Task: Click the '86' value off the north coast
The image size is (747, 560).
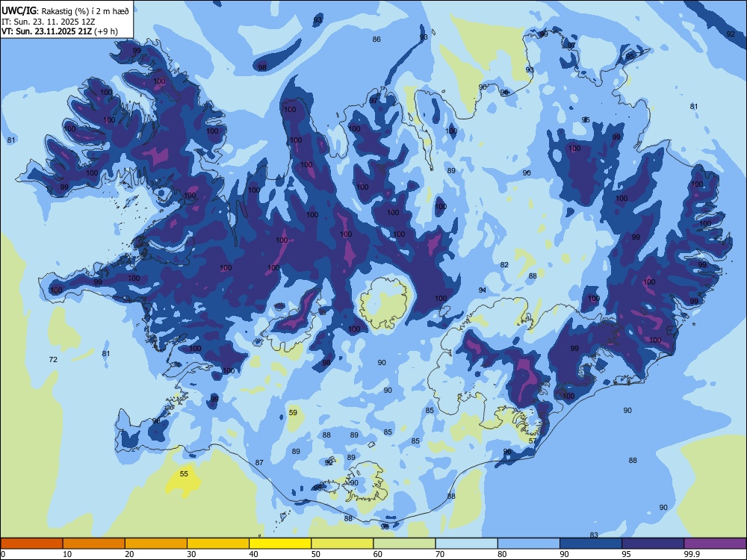Action: (x=376, y=39)
